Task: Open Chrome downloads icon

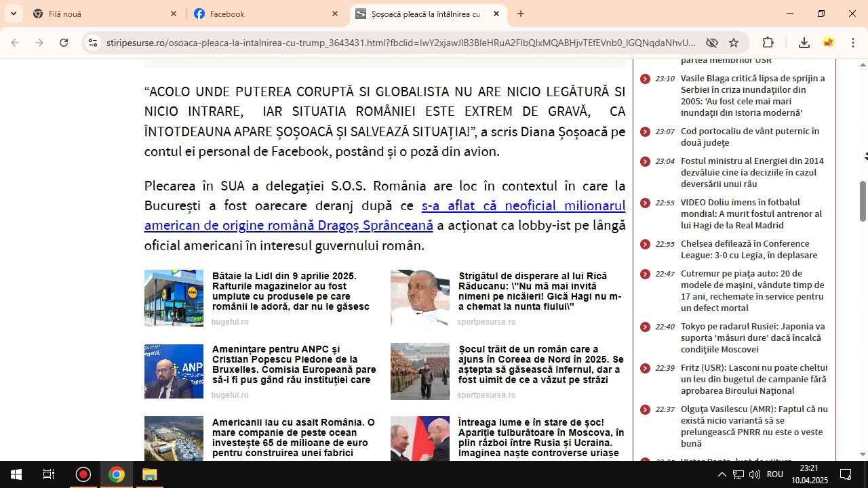Action: [x=804, y=43]
